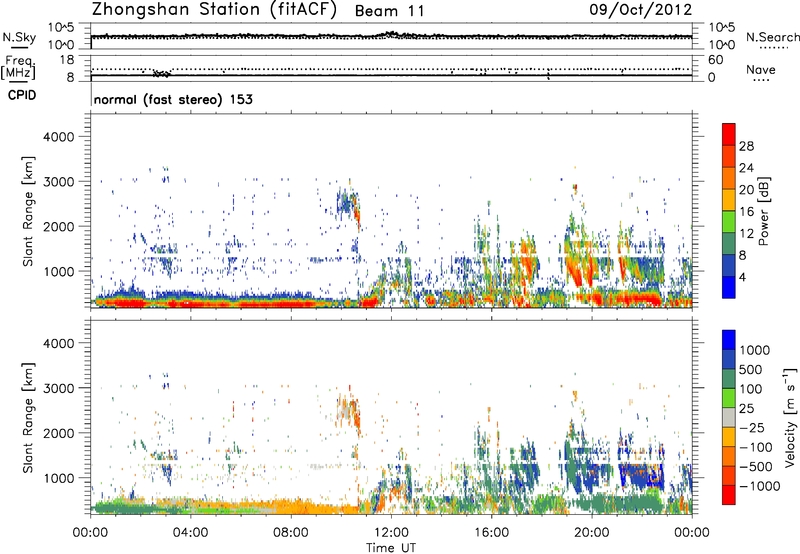Click the '-1000' Velocity colorbar tick label
This screenshot has height=554, width=800.
[760, 486]
